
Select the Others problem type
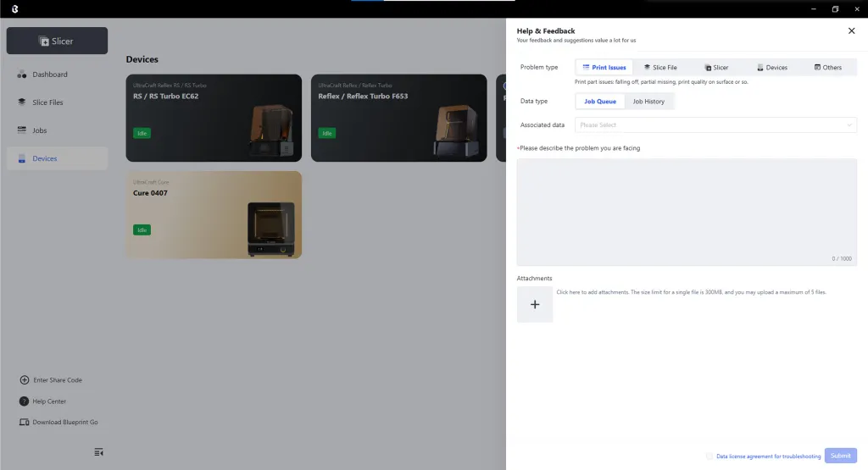pyautogui.click(x=827, y=67)
